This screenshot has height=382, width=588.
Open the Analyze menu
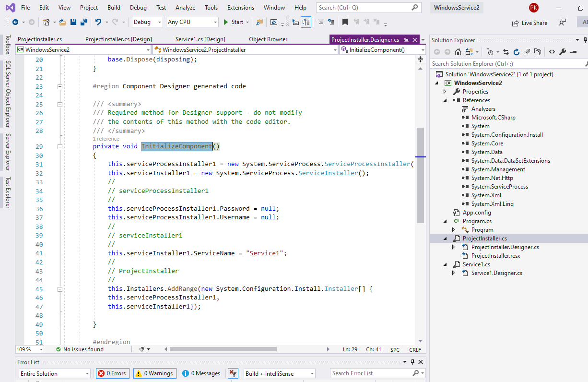[x=185, y=8]
